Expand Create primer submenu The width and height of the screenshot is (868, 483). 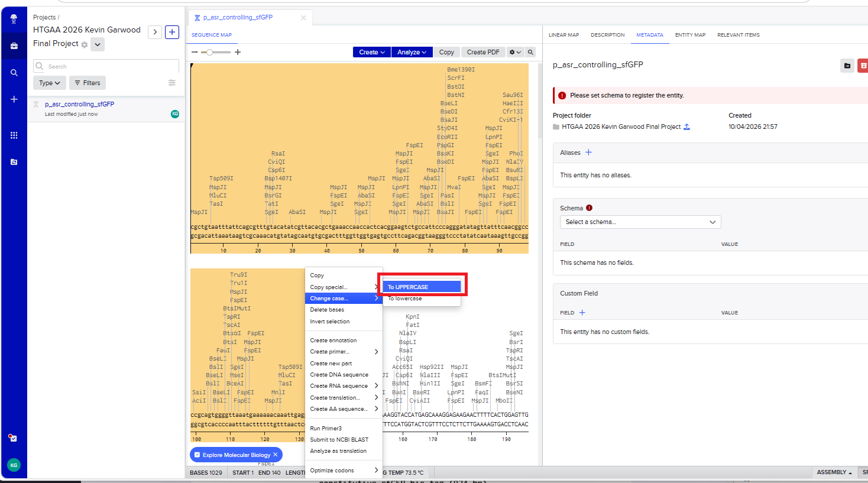pos(344,352)
